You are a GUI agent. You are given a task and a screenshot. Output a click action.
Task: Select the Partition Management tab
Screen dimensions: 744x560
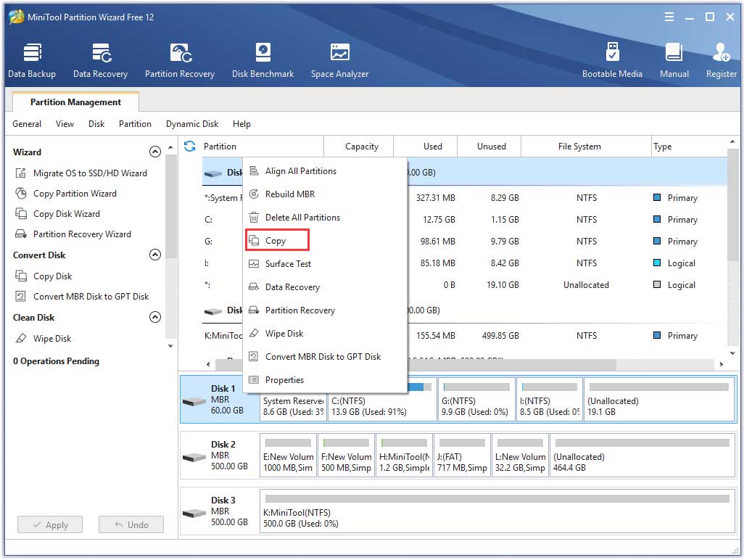coord(75,102)
